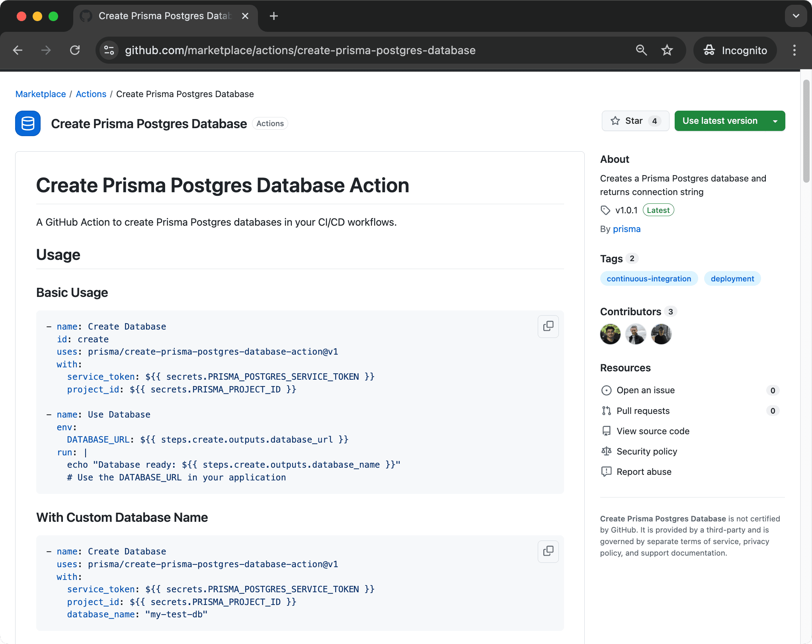
Task: Copy the Basic Usage code snippet
Action: (x=548, y=326)
